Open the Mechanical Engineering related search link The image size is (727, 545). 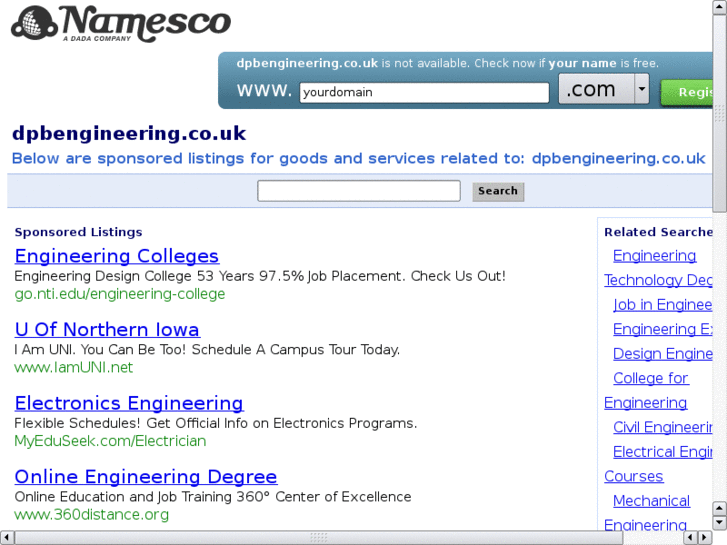point(647,513)
